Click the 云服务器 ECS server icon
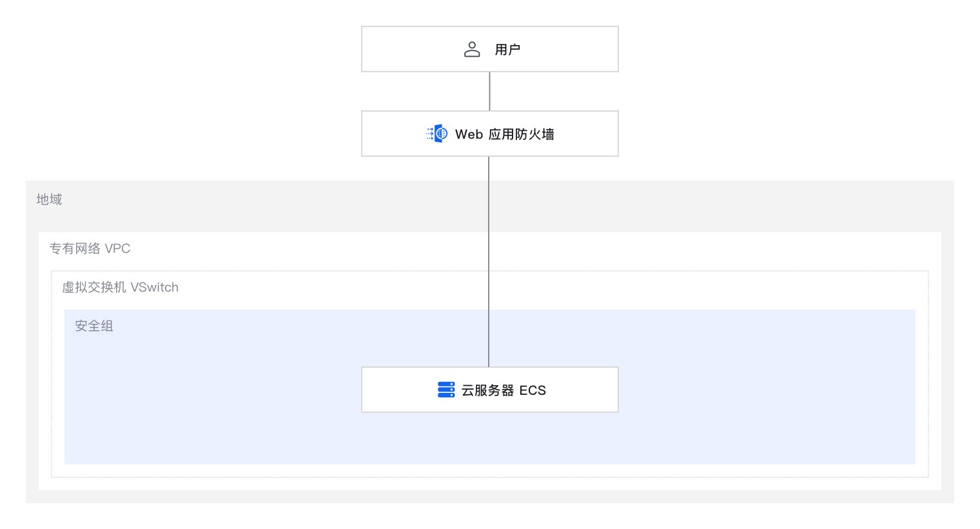This screenshot has width=980, height=529. pyautogui.click(x=446, y=390)
